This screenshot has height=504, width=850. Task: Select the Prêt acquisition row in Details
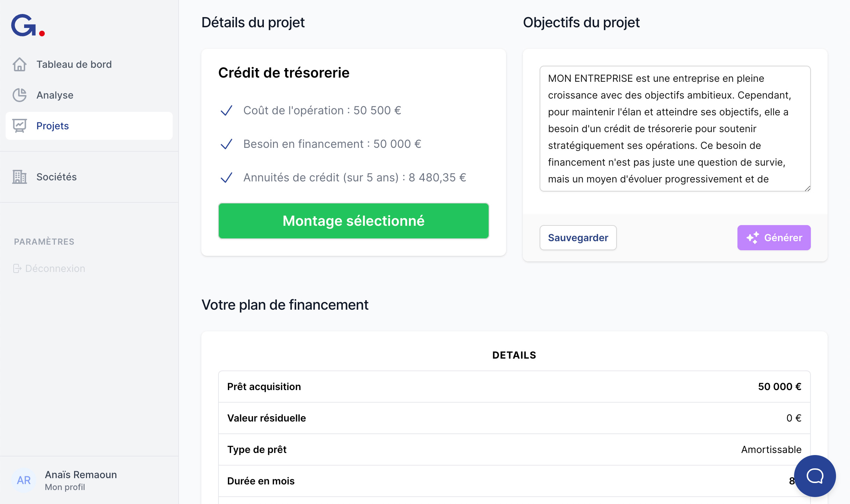[x=514, y=387]
